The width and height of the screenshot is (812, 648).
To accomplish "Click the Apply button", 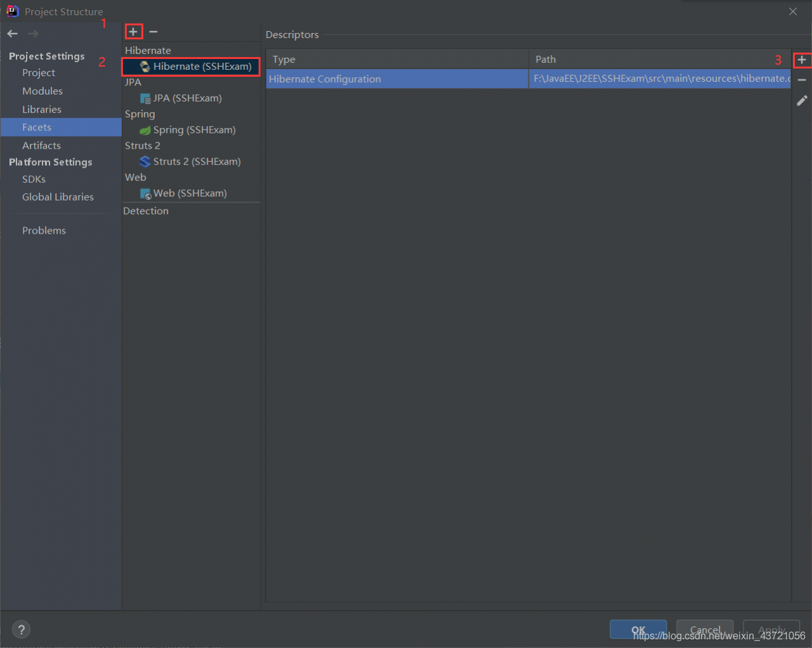I will [x=771, y=630].
